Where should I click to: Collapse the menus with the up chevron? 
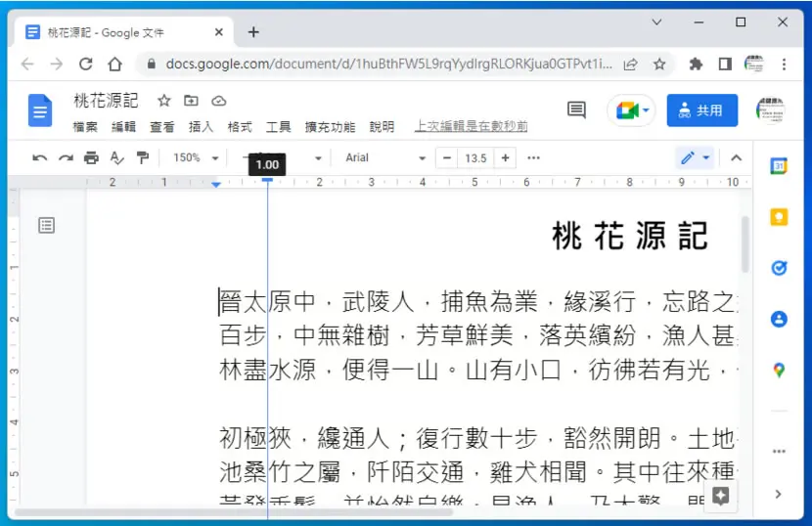[736, 158]
